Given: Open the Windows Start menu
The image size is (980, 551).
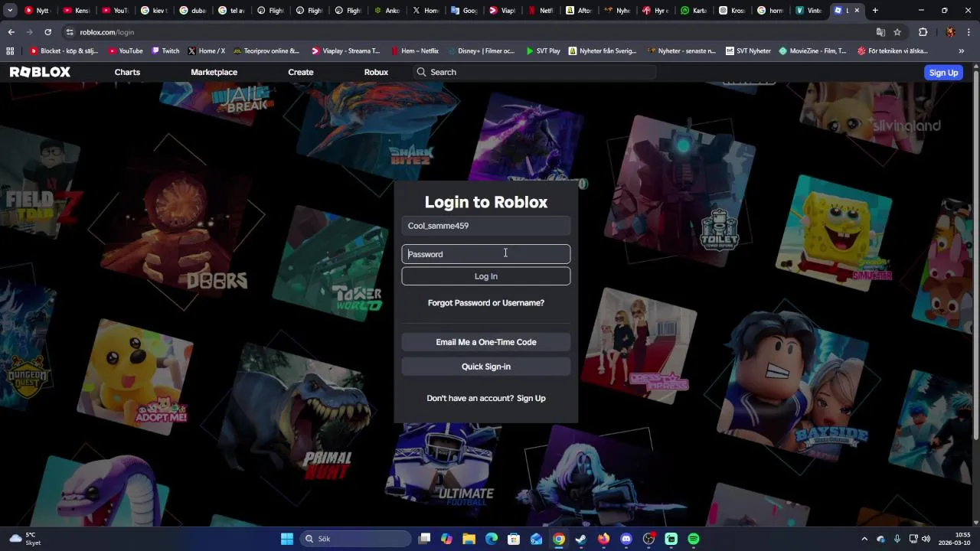Looking at the screenshot, I should coord(287,539).
